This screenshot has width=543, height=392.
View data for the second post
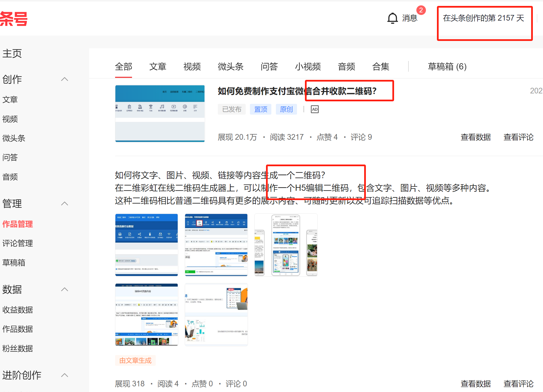pyautogui.click(x=476, y=384)
